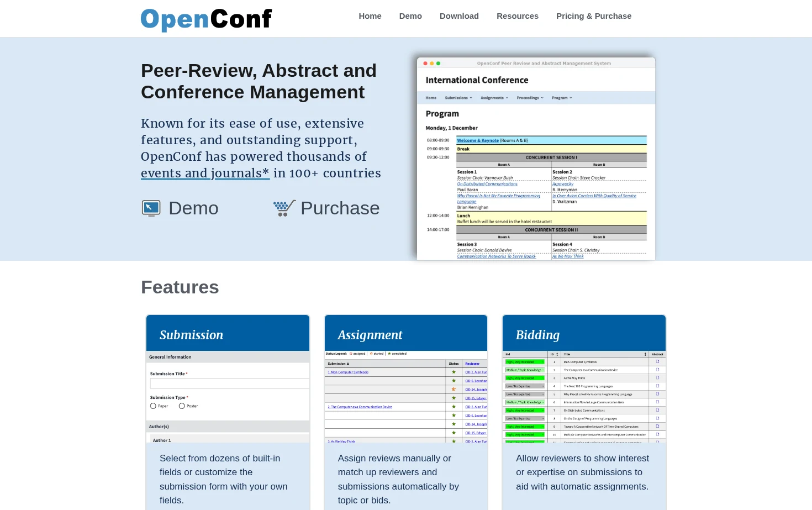Follow the 'events and journals*' link

(x=205, y=173)
